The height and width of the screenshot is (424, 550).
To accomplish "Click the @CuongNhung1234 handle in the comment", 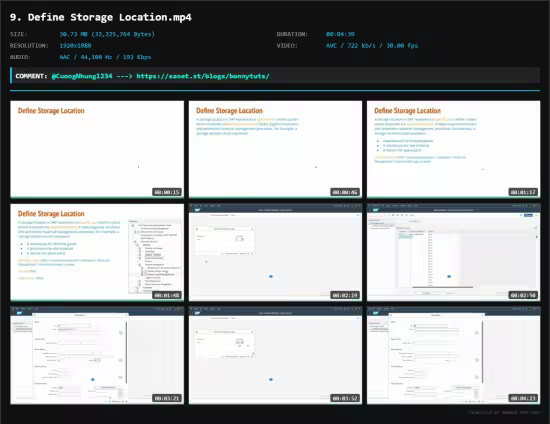I will click(82, 76).
